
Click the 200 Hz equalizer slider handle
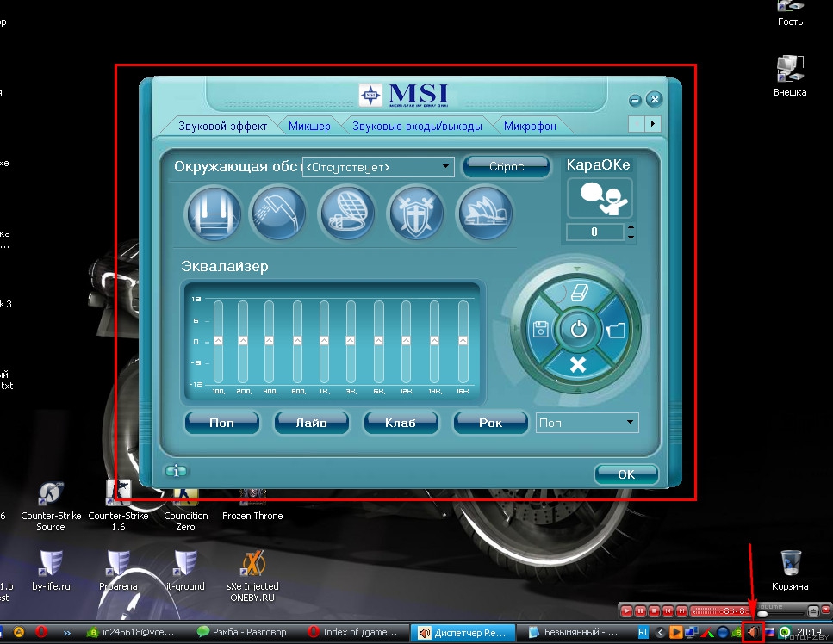[243, 340]
